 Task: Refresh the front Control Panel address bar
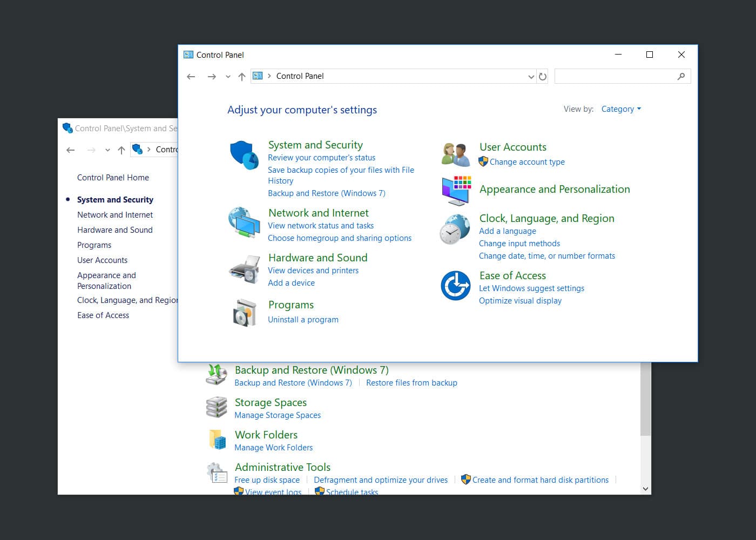[x=543, y=77]
